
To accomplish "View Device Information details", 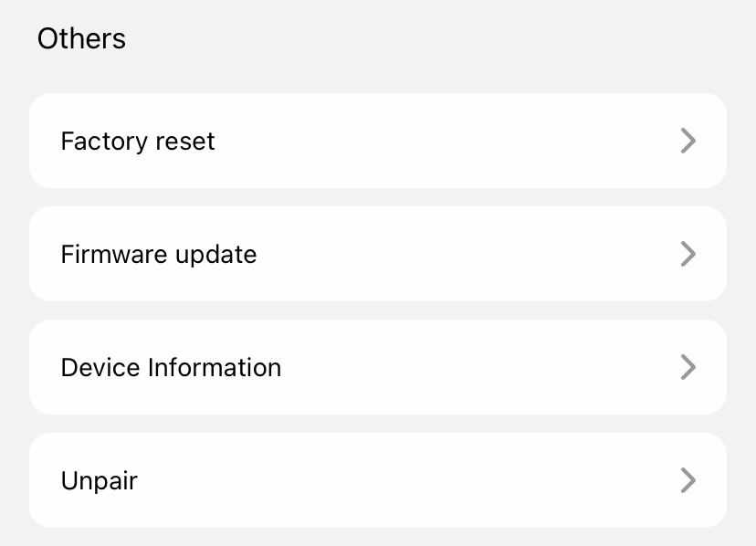I will coord(378,367).
